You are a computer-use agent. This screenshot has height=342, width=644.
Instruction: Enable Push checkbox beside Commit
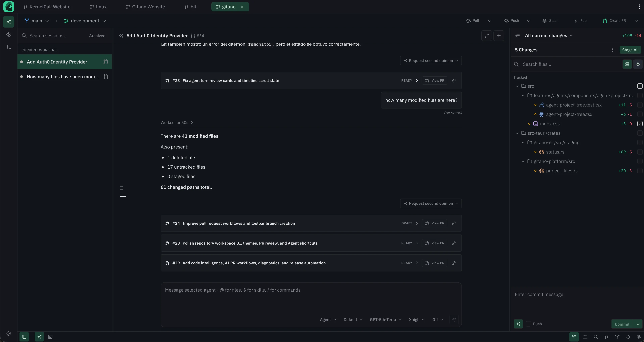pyautogui.click(x=528, y=324)
